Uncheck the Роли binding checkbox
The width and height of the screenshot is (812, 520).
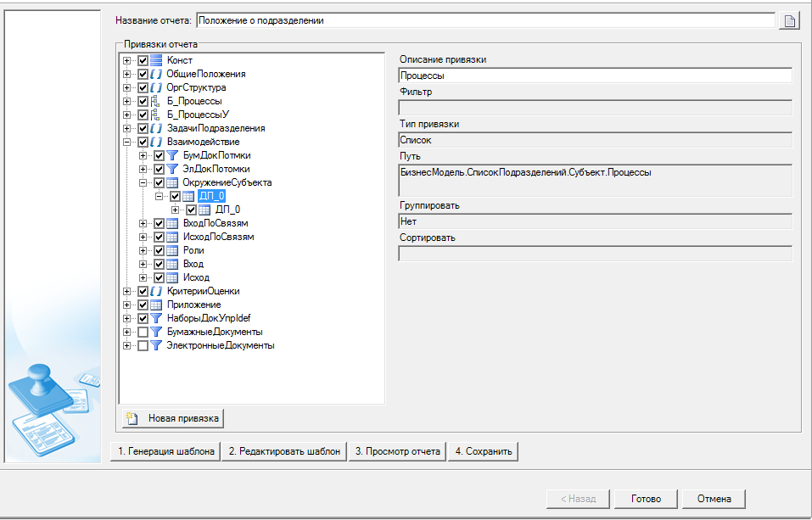click(159, 250)
